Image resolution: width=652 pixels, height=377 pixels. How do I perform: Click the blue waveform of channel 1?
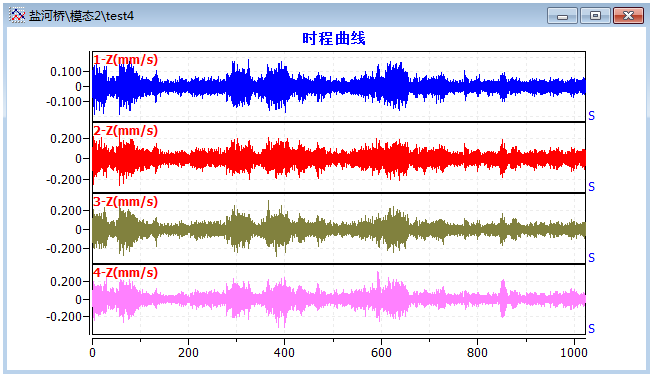338,86
